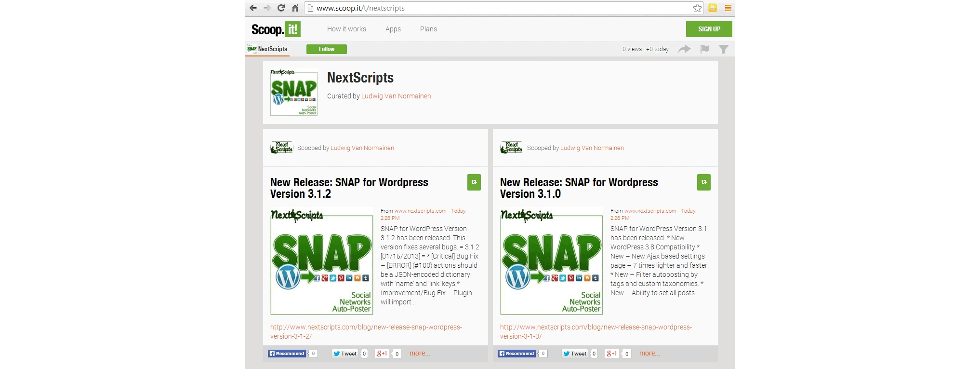Click the NextScripts topic heading
The width and height of the screenshot is (980, 369).
[360, 78]
